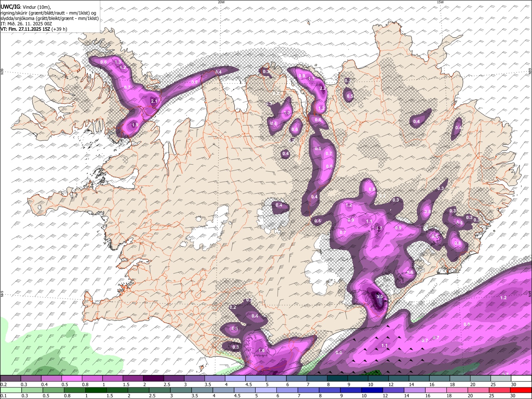Click the top legend swatch between 0.2 and 0.3
The image size is (532, 399).
(10, 379)
